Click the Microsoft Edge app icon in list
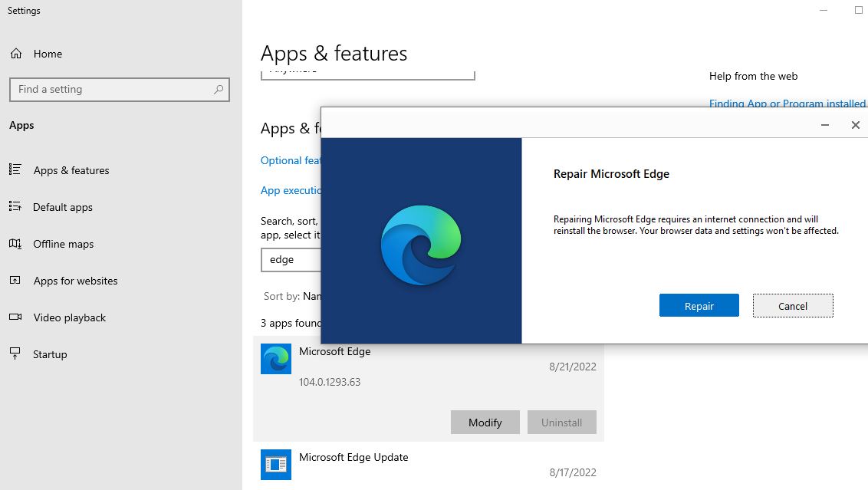This screenshot has width=868, height=490. 276,359
